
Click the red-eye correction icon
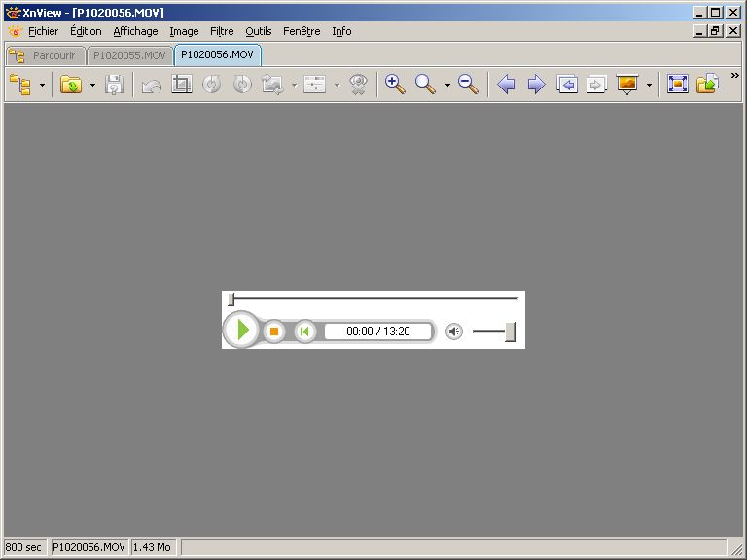(358, 85)
